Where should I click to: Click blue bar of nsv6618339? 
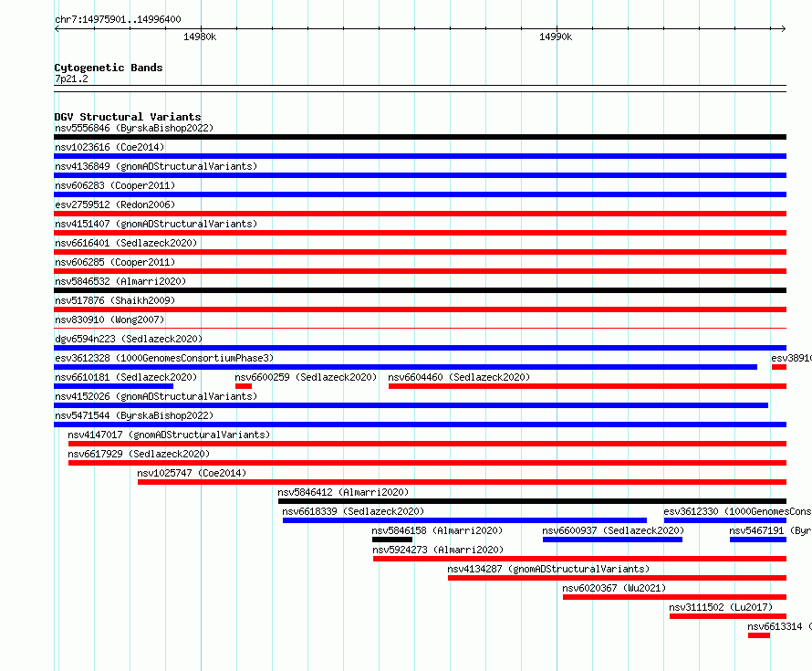pyautogui.click(x=464, y=520)
